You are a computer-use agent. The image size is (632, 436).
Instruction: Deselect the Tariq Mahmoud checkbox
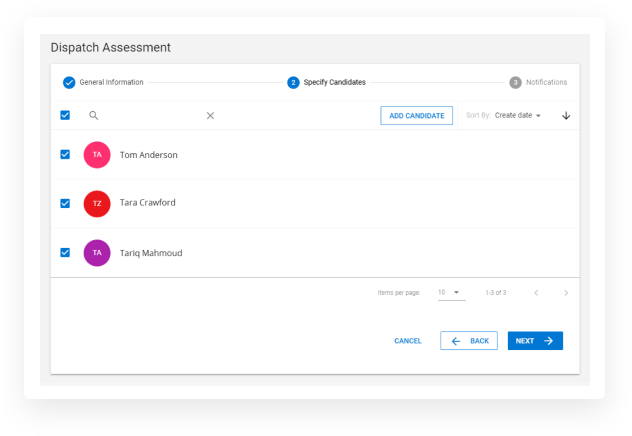point(65,253)
